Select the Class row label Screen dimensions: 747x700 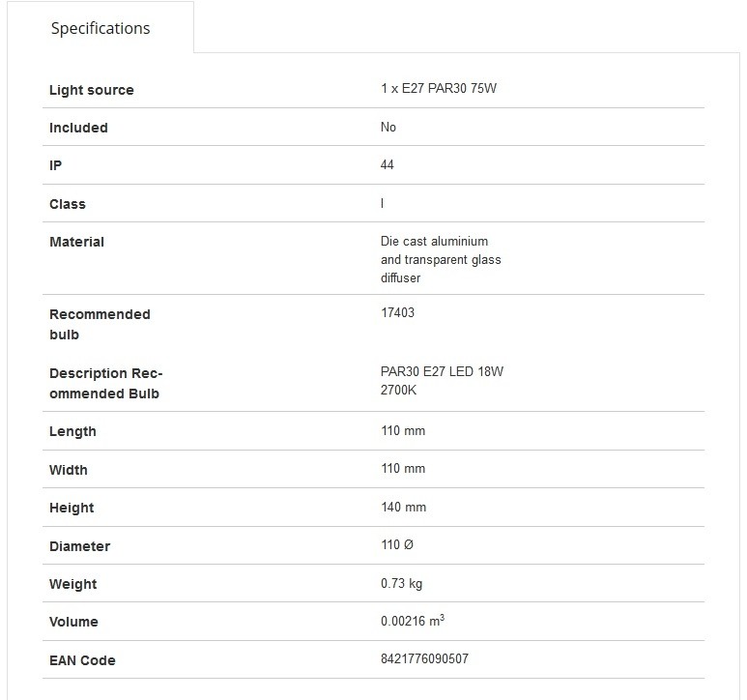point(68,204)
